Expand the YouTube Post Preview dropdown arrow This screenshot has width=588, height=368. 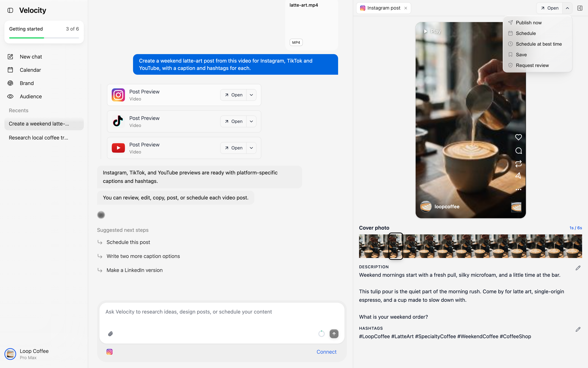point(252,148)
